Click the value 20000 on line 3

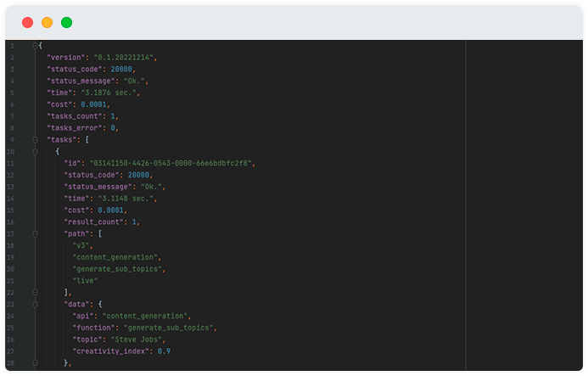[x=121, y=70]
